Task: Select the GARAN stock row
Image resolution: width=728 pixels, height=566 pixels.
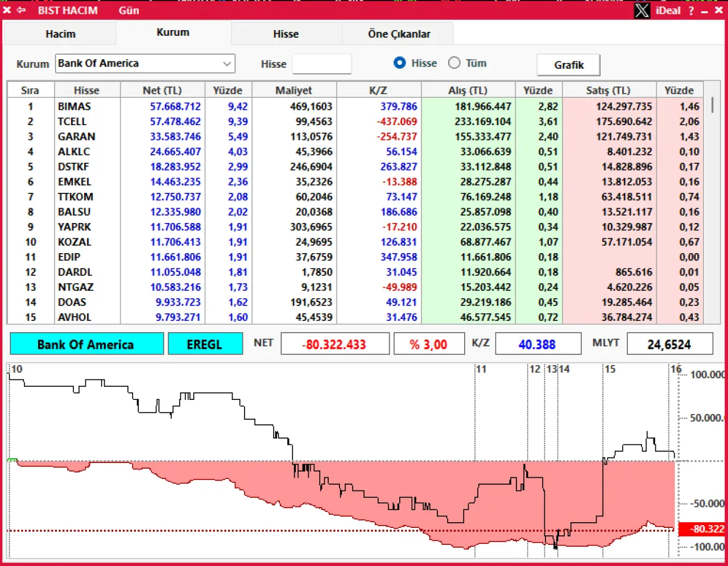Action: click(355, 137)
